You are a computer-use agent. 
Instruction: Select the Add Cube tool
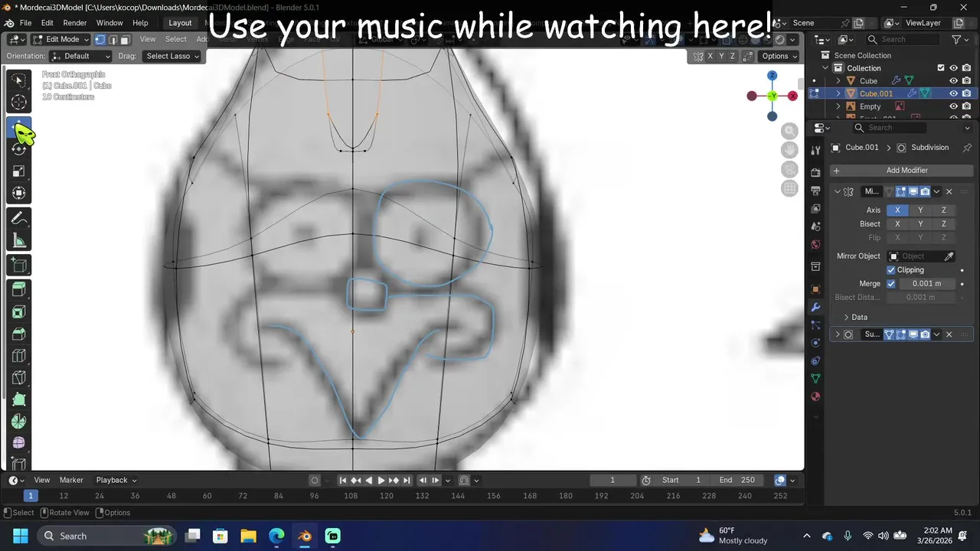(19, 266)
